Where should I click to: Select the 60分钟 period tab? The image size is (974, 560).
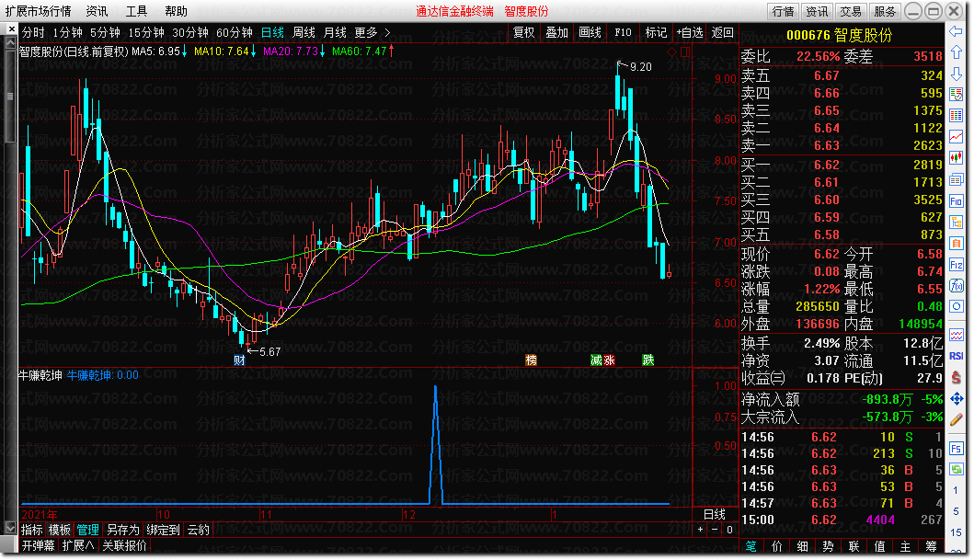(x=235, y=32)
